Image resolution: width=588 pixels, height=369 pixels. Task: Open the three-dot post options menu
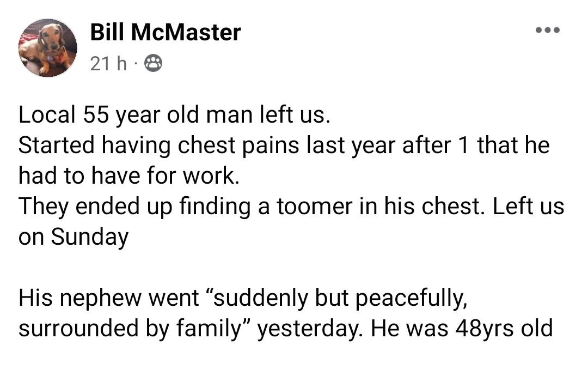pos(547,30)
